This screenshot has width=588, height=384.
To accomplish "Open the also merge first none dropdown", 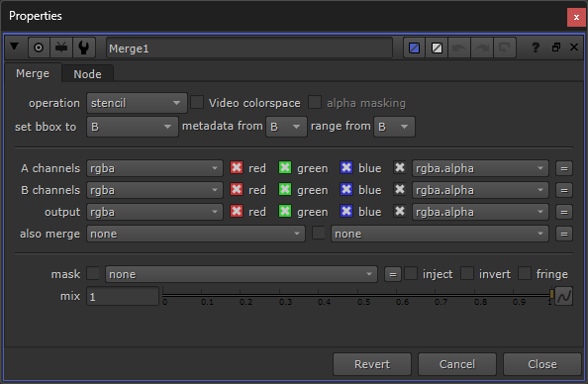I will [x=196, y=234].
